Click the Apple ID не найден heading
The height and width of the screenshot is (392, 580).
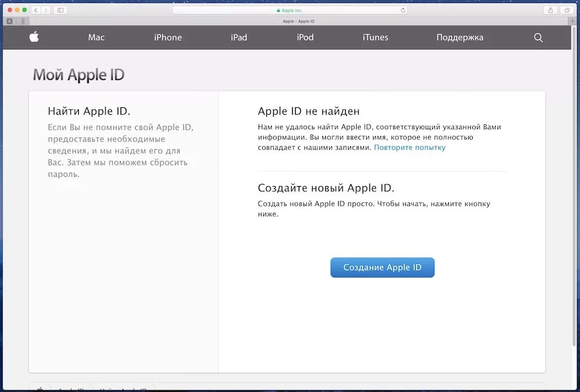(309, 111)
